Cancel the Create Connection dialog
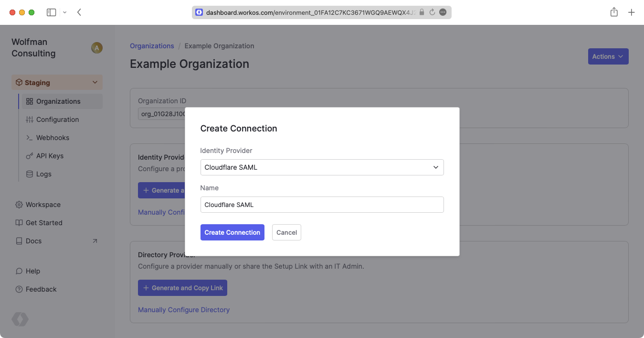644x338 pixels. (286, 232)
